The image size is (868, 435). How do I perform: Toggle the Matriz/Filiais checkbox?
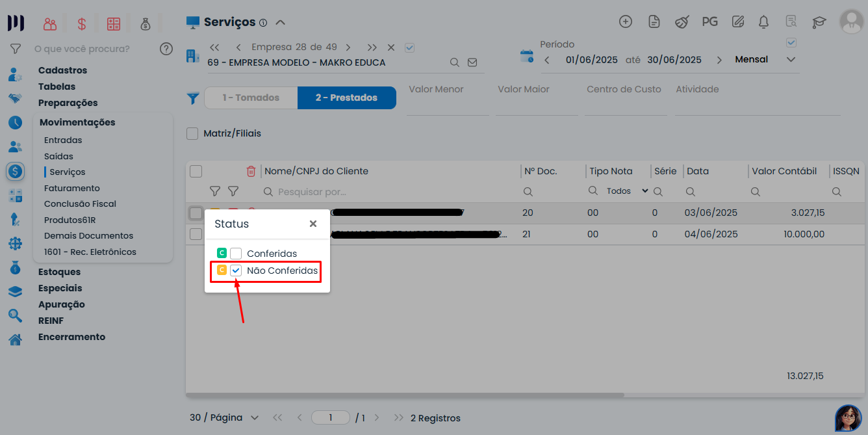pyautogui.click(x=192, y=133)
